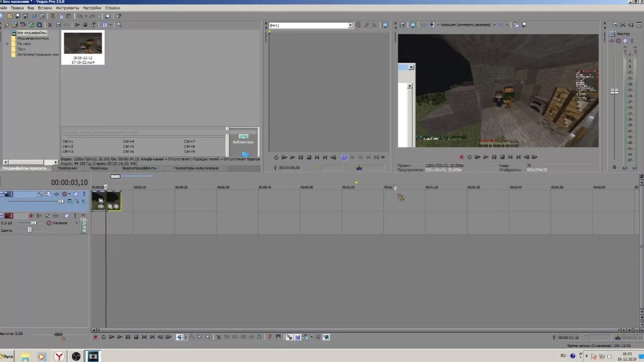Start media preview in Project Media toolbar

click(x=77, y=25)
